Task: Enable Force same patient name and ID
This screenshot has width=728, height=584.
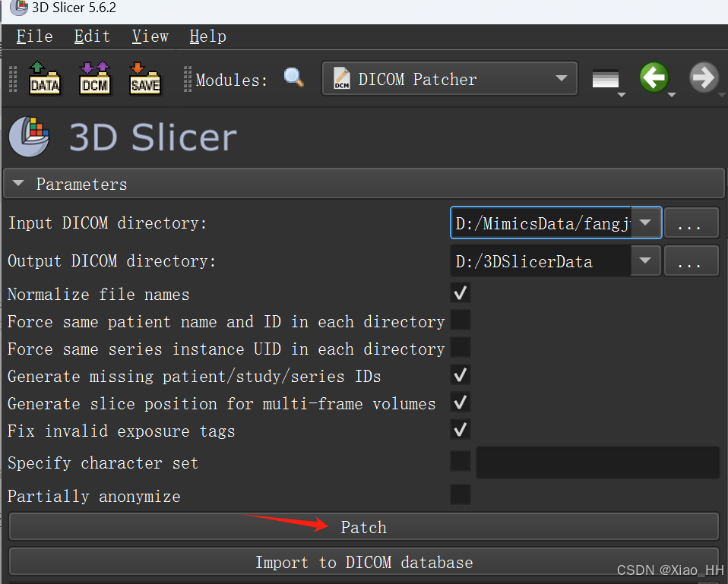Action: pos(460,320)
